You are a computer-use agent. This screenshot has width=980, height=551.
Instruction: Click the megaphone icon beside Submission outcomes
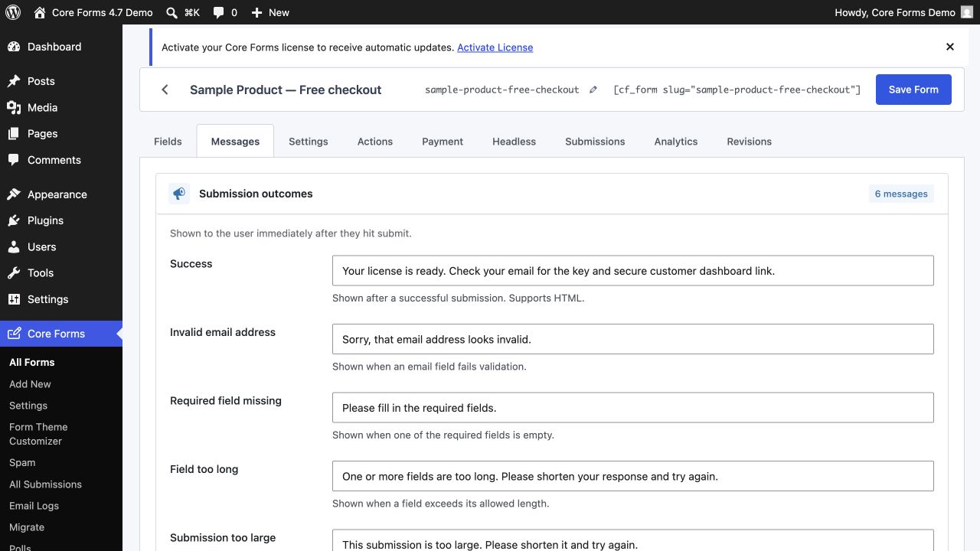(179, 194)
